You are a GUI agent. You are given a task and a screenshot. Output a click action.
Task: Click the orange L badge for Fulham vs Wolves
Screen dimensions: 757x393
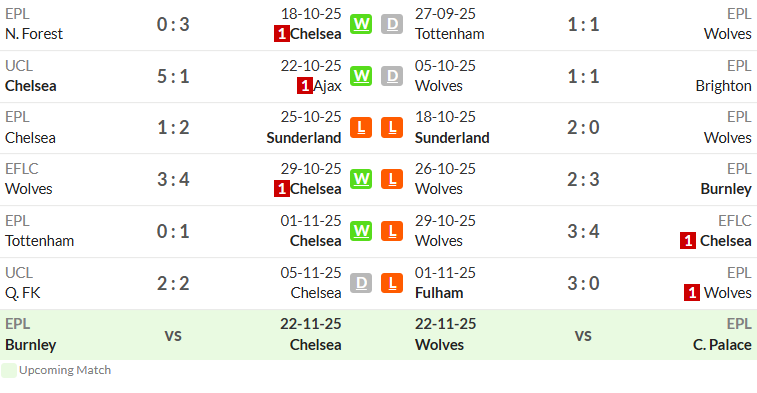click(392, 283)
